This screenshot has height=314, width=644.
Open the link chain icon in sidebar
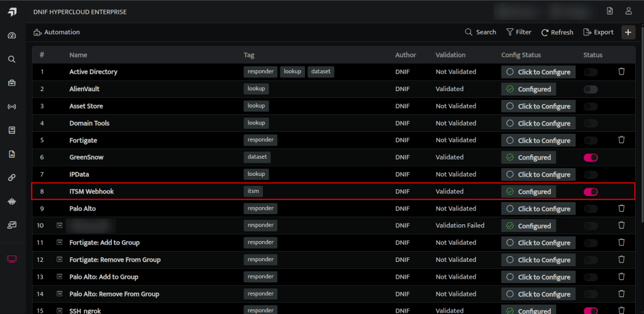coord(12,178)
